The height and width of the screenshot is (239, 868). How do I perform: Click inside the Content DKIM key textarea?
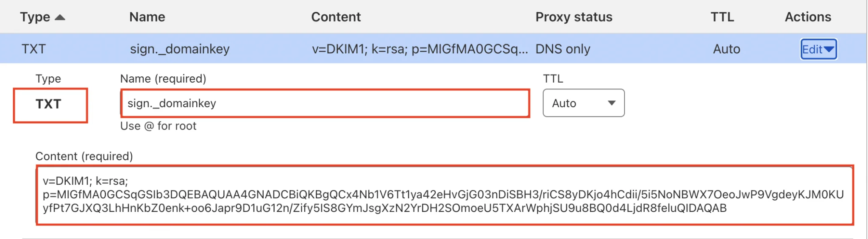click(445, 195)
